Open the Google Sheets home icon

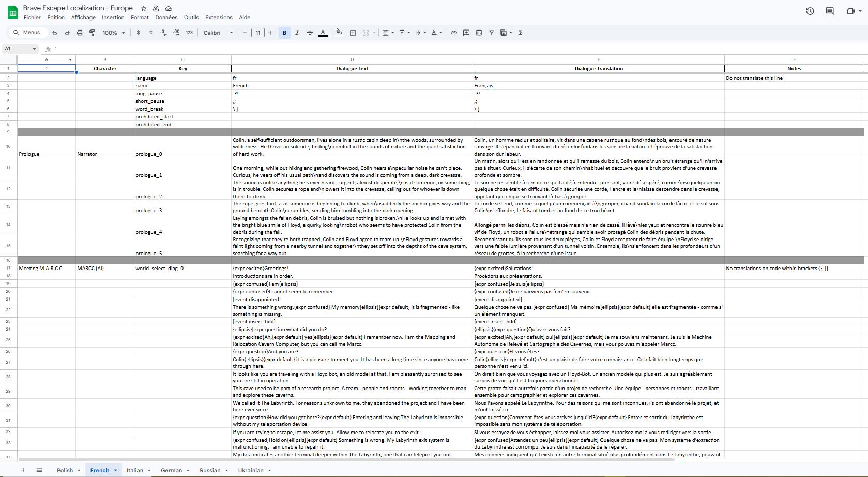click(x=12, y=12)
